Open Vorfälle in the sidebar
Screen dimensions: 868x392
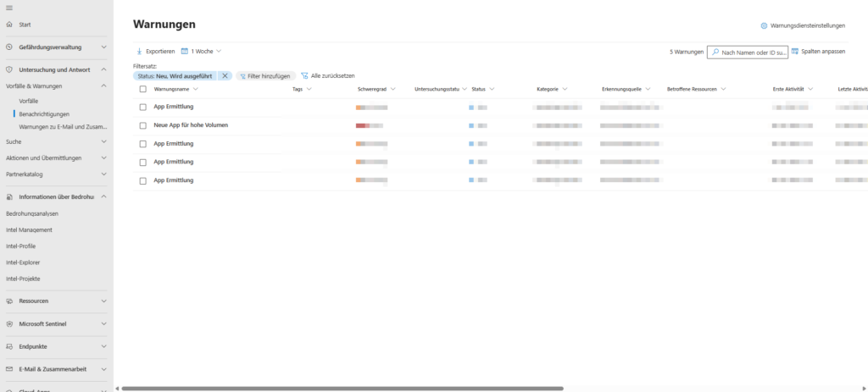pos(28,101)
